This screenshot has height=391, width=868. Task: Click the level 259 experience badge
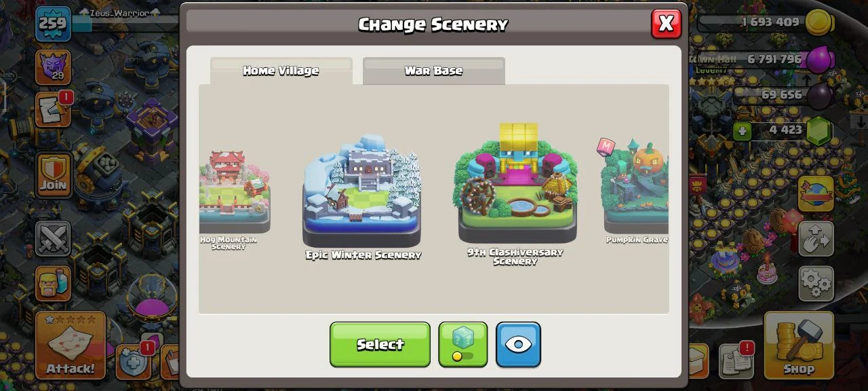53,24
